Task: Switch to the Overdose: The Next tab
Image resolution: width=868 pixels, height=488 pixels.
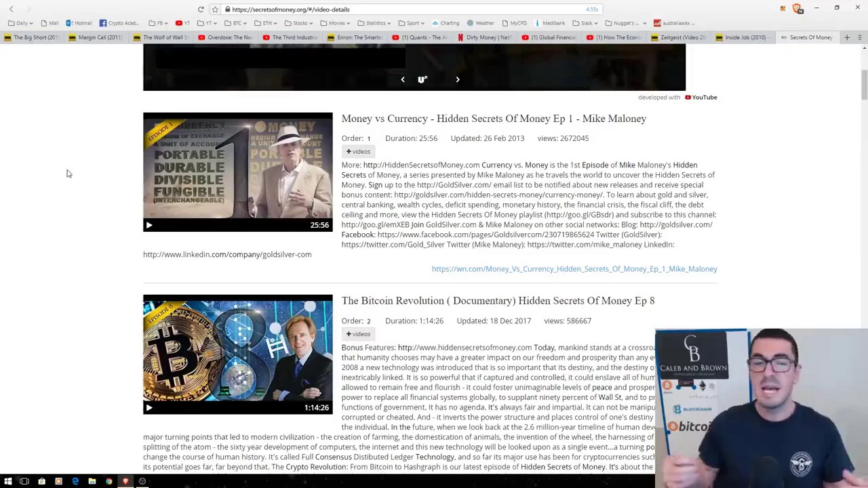Action: 225,37
